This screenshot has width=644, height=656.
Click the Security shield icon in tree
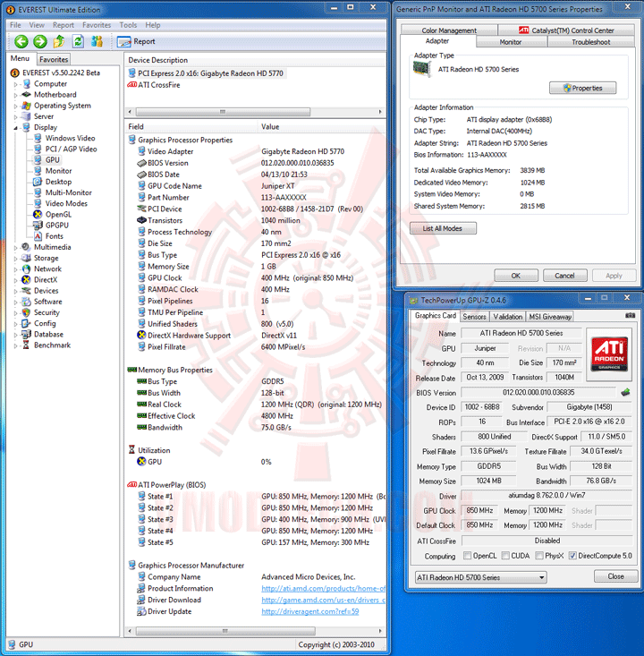click(x=26, y=312)
